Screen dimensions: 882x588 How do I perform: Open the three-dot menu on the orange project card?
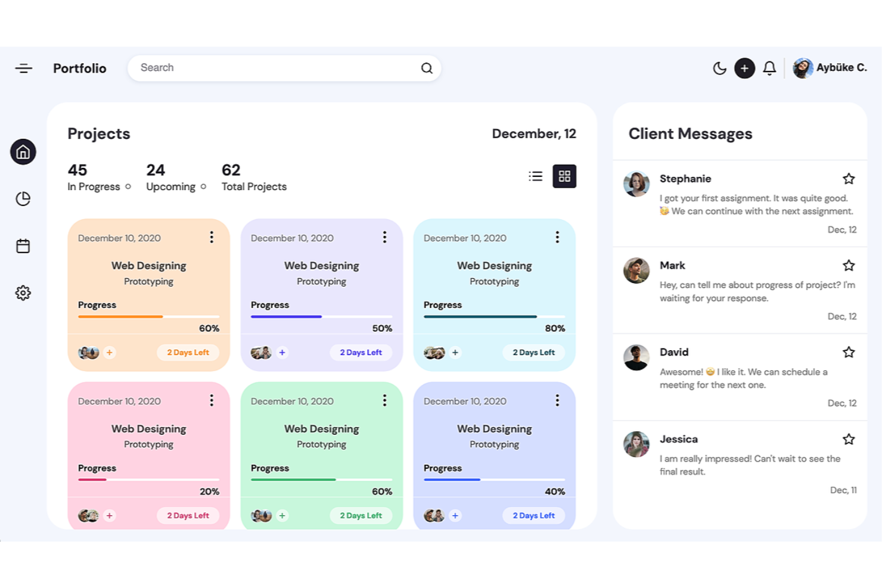[212, 237]
